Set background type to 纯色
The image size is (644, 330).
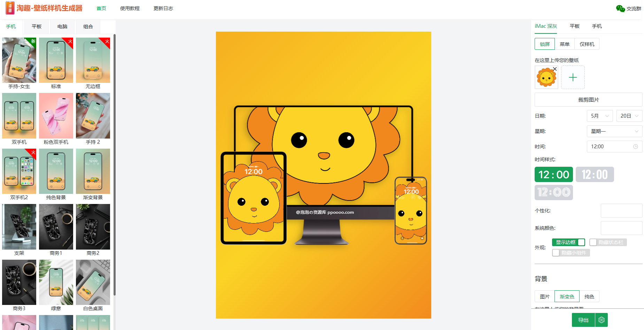[x=589, y=297]
